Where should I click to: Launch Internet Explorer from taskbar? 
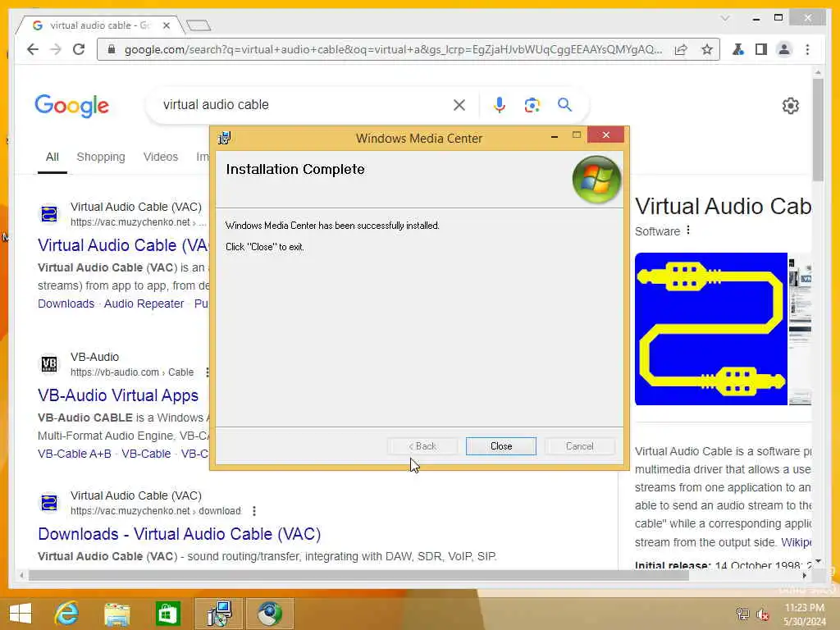67,614
